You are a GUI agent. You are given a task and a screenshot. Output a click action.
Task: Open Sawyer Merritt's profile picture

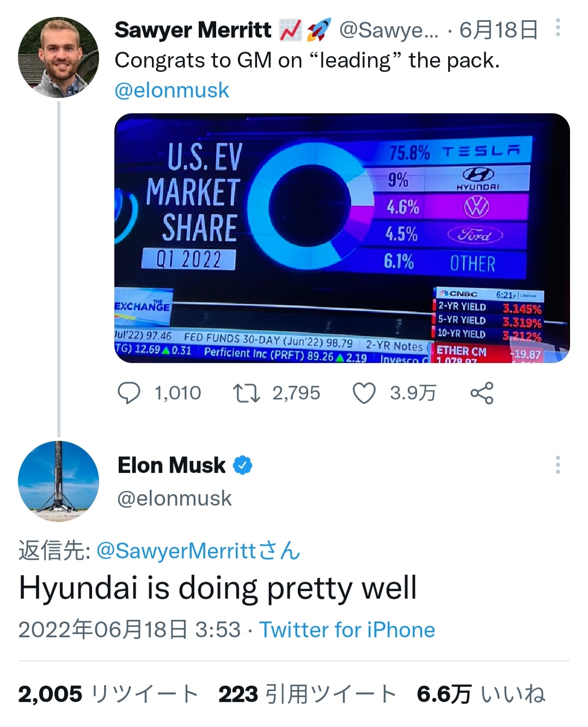tap(58, 58)
